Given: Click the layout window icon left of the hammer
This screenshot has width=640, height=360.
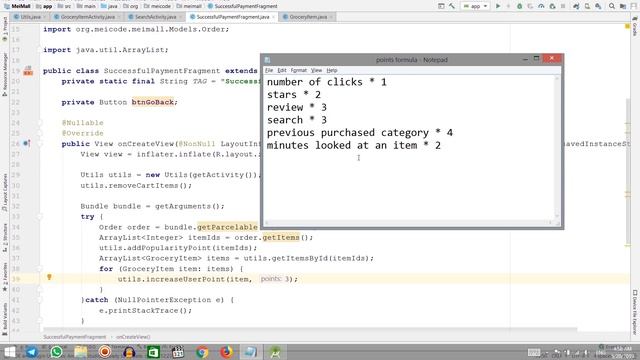Looking at the screenshot, I should 441,6.
